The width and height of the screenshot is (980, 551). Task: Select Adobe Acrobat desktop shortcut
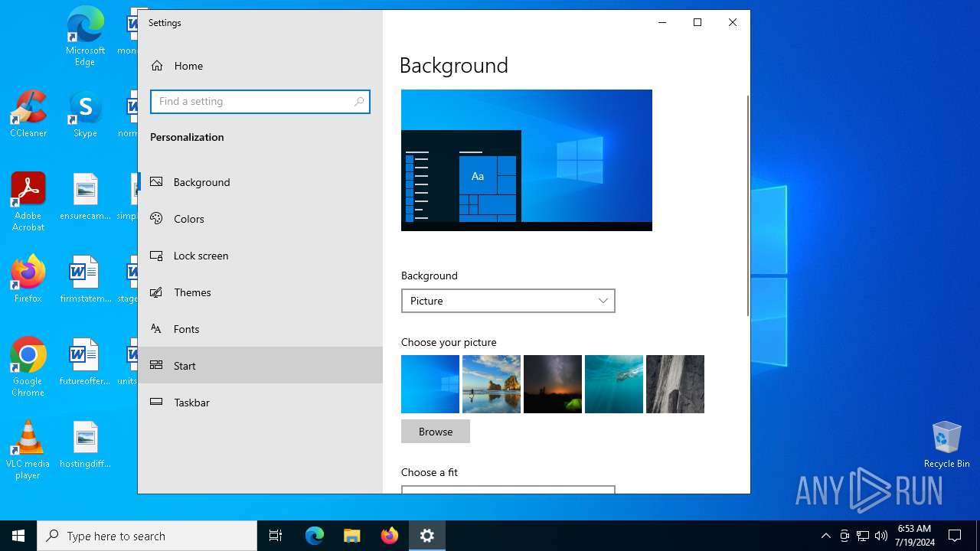[28, 202]
